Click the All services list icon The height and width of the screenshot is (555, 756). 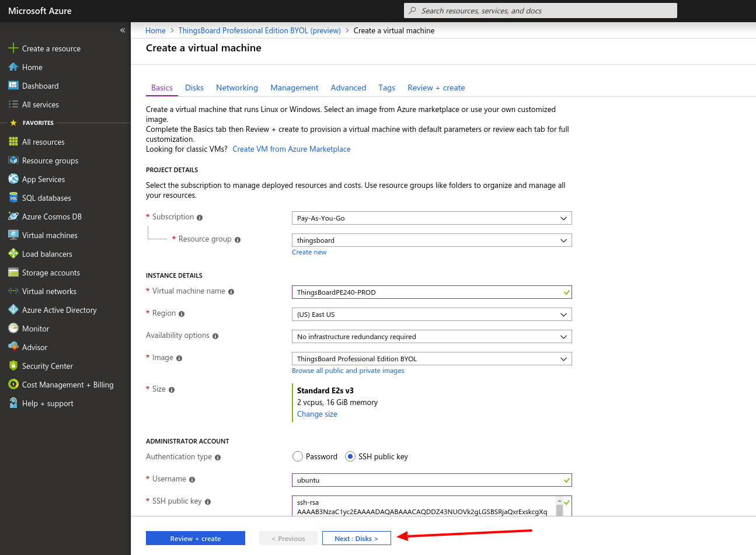click(x=13, y=104)
